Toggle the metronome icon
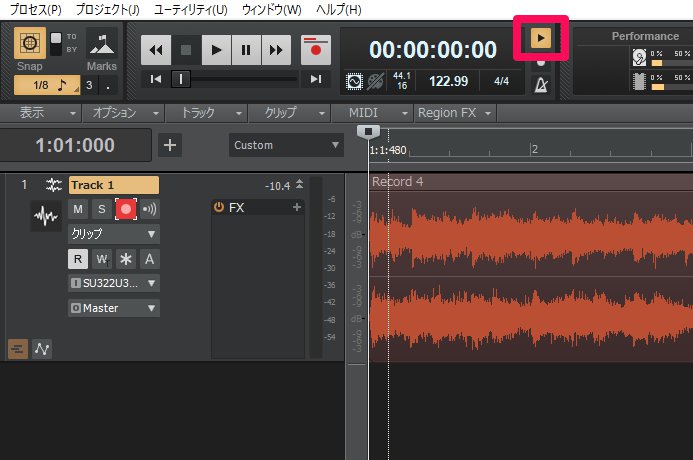 (540, 83)
